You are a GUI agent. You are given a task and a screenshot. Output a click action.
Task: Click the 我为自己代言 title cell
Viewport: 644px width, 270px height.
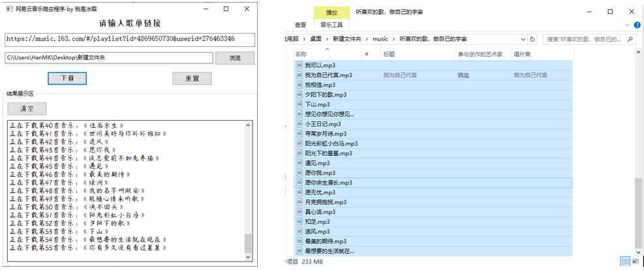point(400,75)
